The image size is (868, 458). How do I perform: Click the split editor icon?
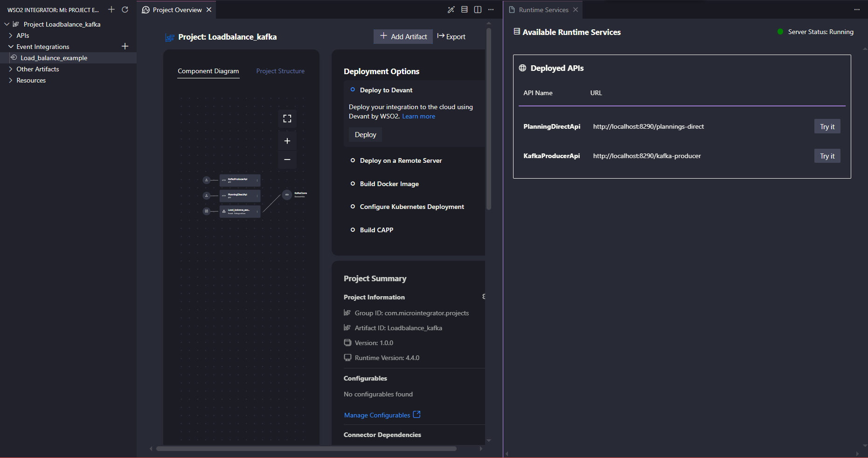(478, 10)
